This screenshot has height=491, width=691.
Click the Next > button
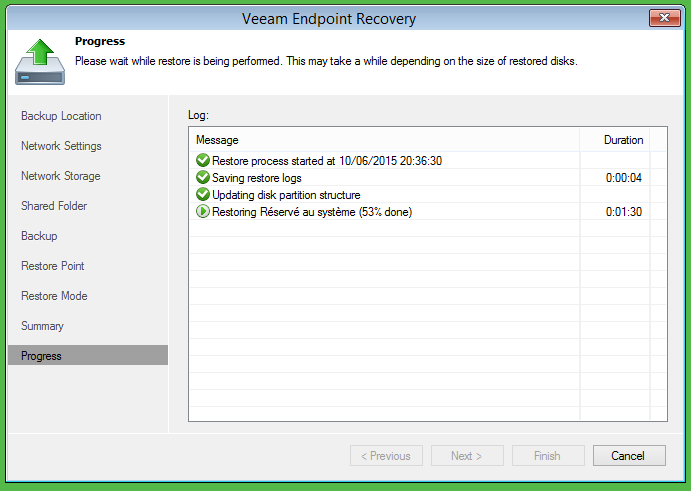point(467,456)
